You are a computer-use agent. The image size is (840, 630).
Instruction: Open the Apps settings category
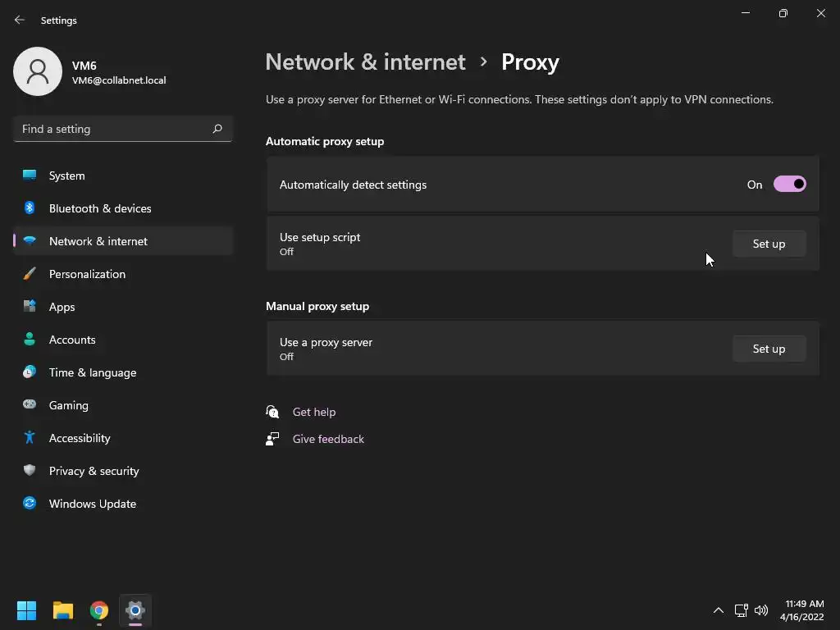62,307
